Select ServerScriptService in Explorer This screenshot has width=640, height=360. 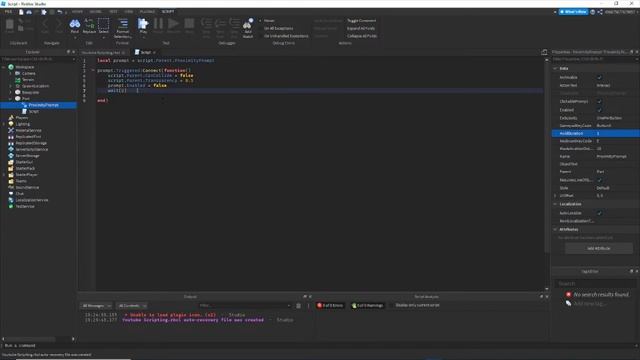(x=31, y=149)
